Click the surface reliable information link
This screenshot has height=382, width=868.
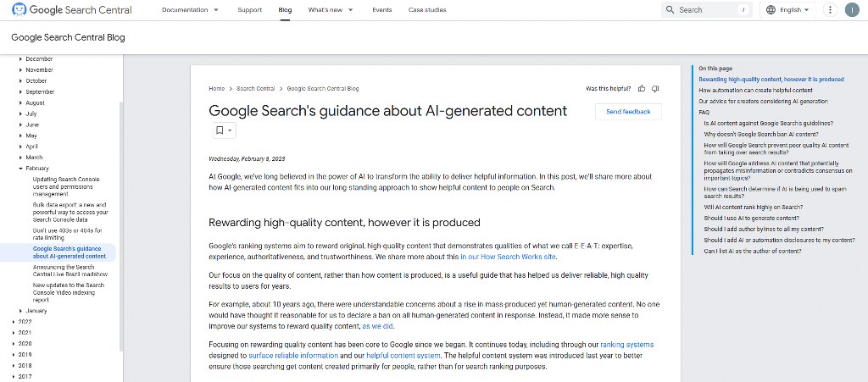[293, 356]
